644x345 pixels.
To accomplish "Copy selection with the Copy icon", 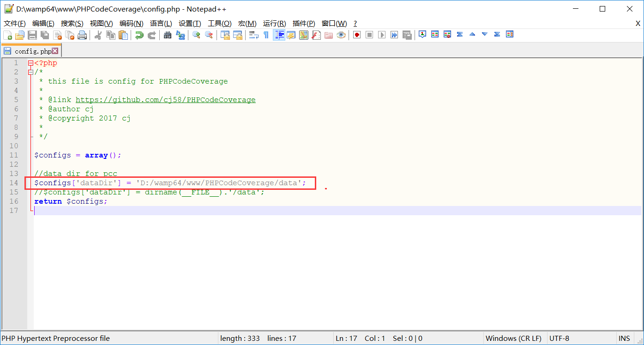I will (111, 35).
